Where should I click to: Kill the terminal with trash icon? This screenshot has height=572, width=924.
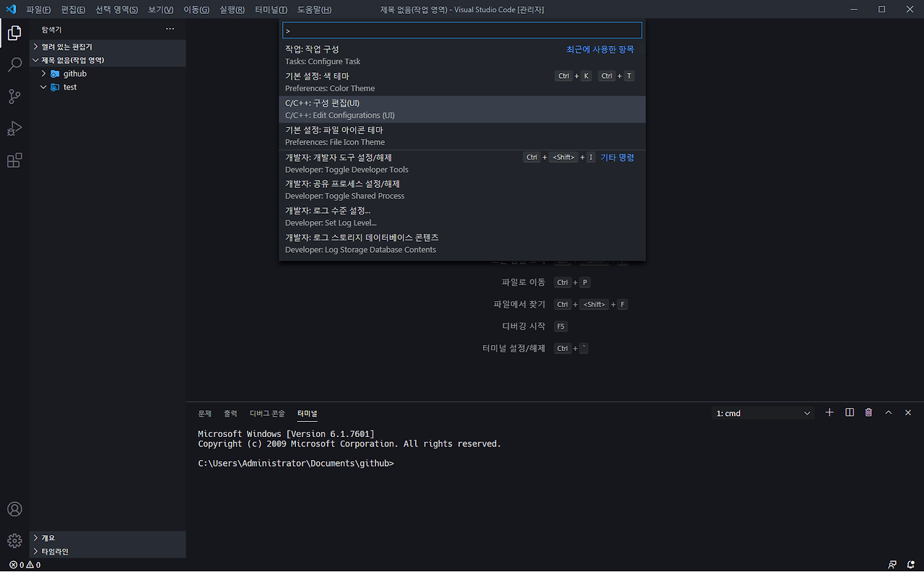tap(868, 412)
